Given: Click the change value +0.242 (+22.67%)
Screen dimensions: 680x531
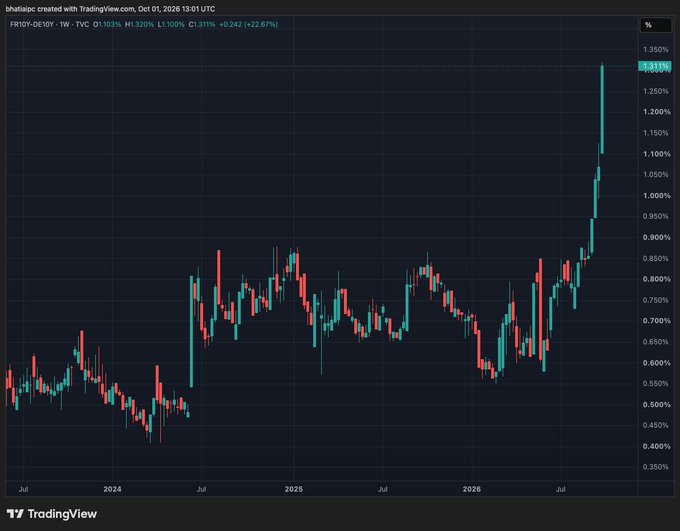Looking at the screenshot, I should (248, 24).
